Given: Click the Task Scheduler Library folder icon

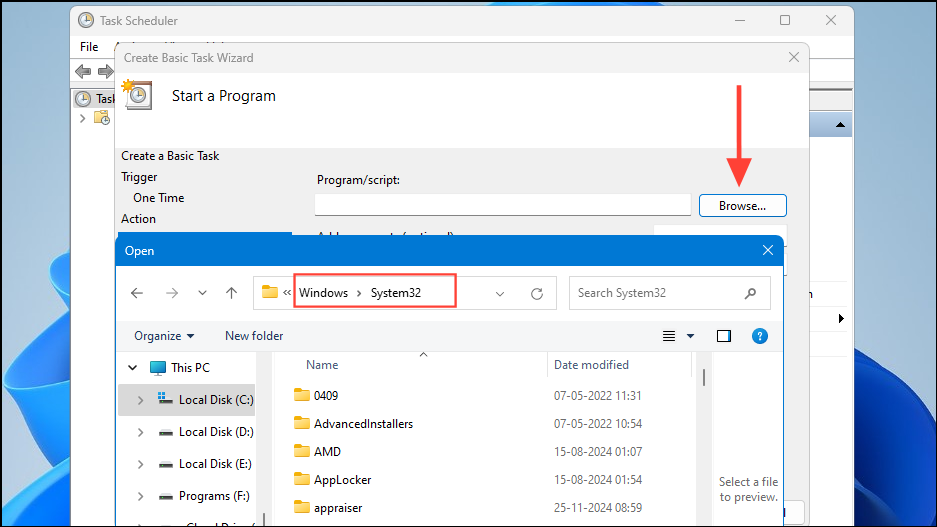Looking at the screenshot, I should point(102,118).
